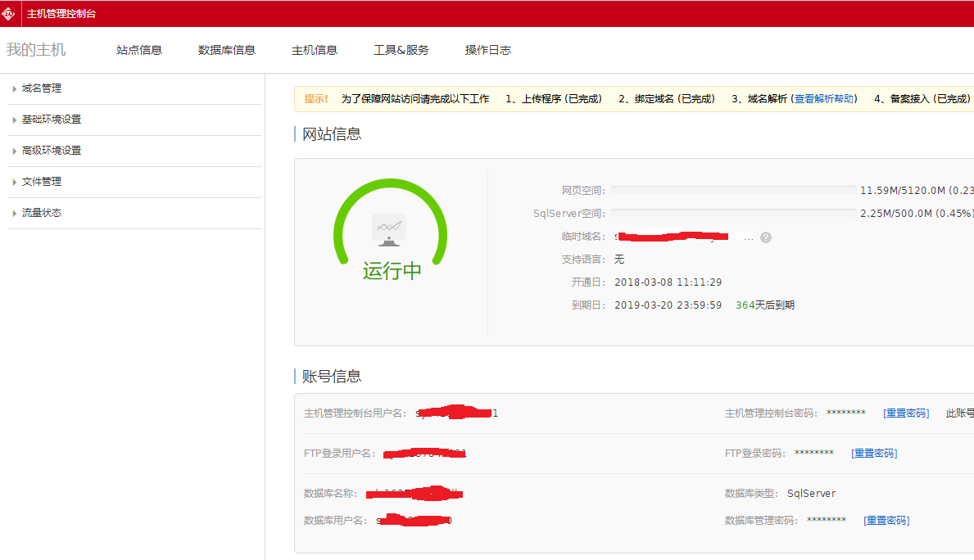This screenshot has width=974, height=560.
Task: Expand the 基础环境设置 sidebar section
Action: tap(52, 120)
